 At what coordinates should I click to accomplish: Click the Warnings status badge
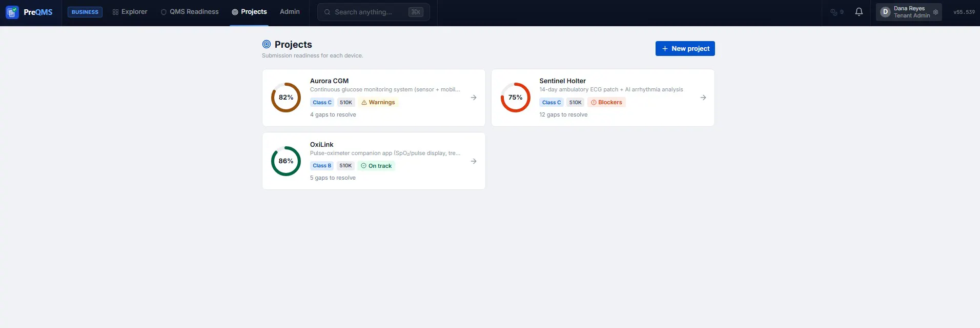pyautogui.click(x=378, y=102)
